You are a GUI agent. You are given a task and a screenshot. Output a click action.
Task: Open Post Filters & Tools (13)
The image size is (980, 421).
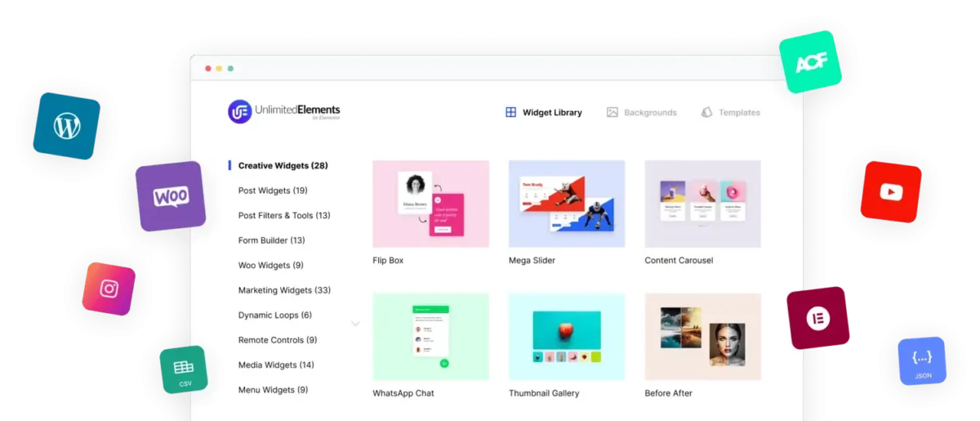(284, 216)
